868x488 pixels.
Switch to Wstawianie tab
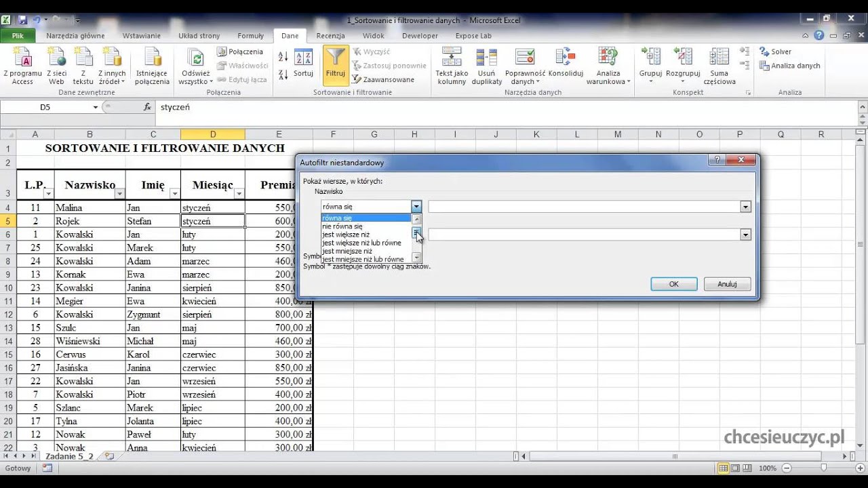[x=141, y=36]
